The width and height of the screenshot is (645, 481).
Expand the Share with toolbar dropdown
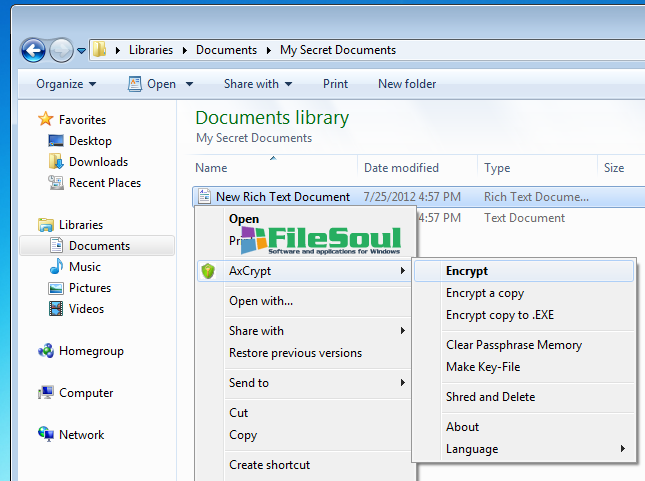tap(258, 84)
